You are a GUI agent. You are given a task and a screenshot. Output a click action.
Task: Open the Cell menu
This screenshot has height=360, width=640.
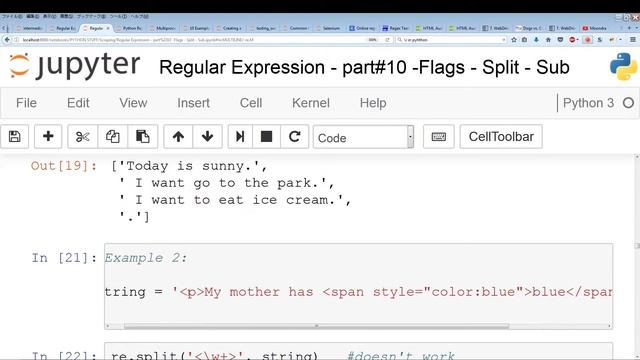pyautogui.click(x=251, y=103)
